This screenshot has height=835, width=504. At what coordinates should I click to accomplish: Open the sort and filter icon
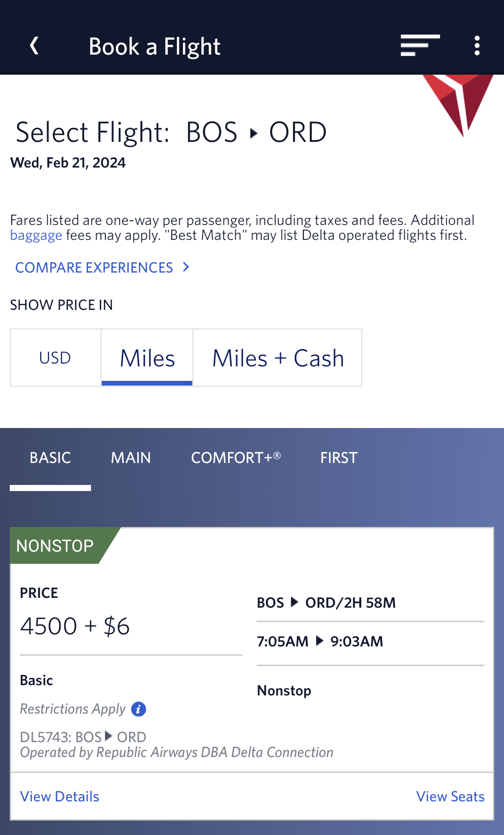[420, 46]
